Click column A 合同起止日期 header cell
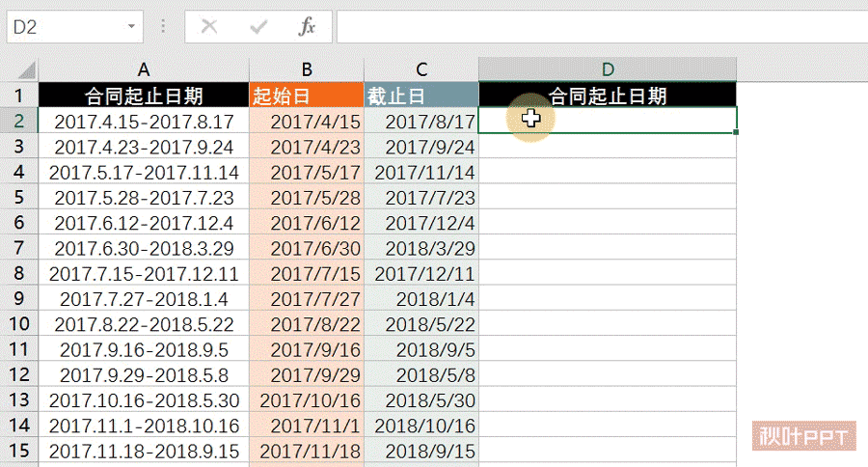 (x=144, y=96)
